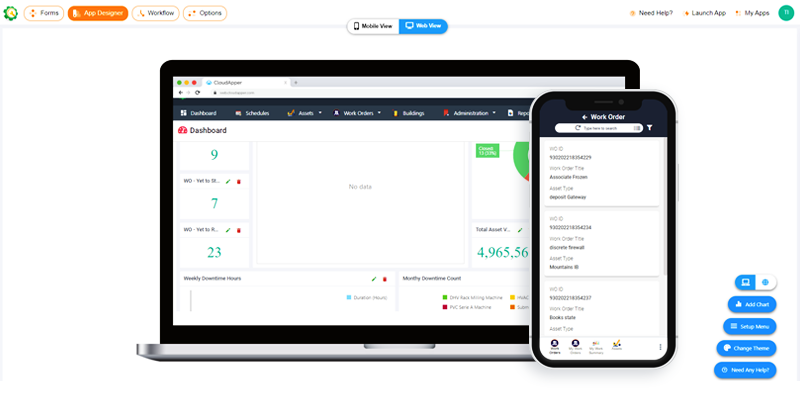
Task: Delete the Weekly Downtime Hours chart
Action: [x=385, y=278]
